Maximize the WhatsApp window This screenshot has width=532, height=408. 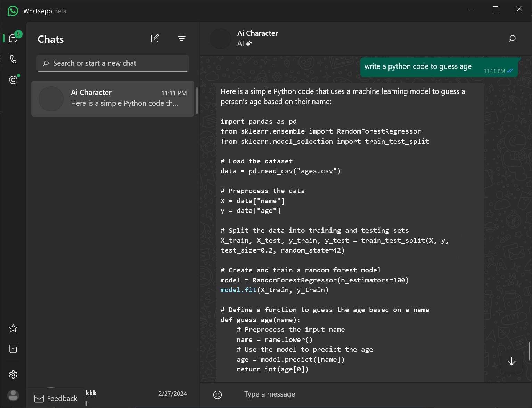coord(496,9)
